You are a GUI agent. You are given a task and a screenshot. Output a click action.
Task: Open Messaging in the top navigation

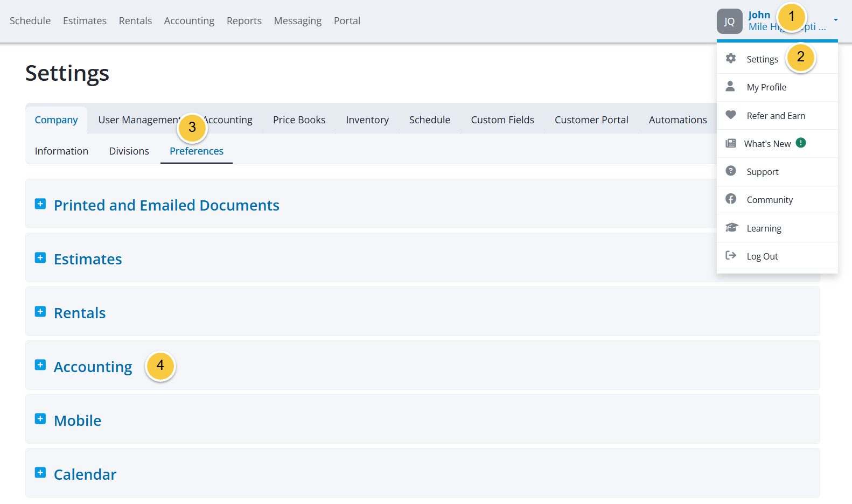[x=298, y=20]
